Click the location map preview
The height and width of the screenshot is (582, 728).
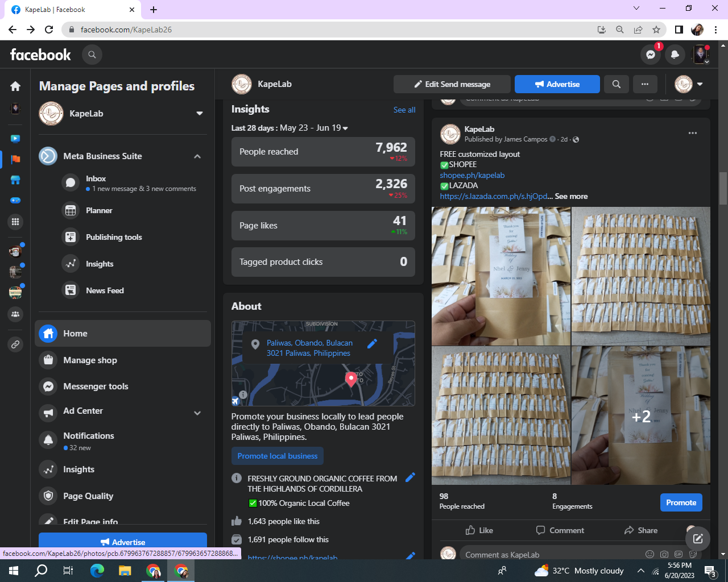[x=323, y=363]
